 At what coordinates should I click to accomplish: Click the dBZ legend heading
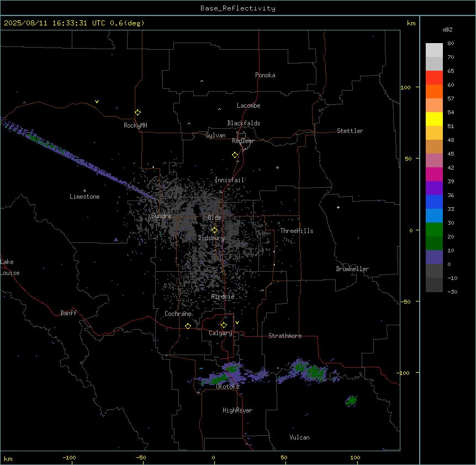pyautogui.click(x=447, y=29)
